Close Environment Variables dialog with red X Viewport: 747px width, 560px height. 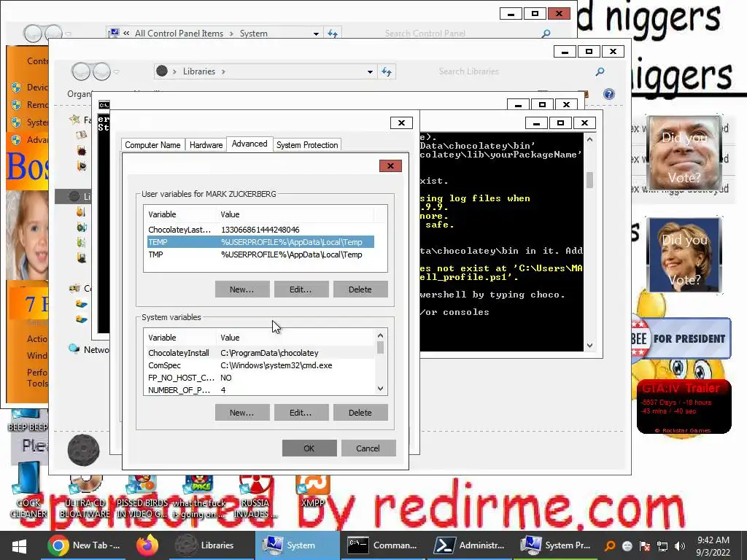point(391,166)
